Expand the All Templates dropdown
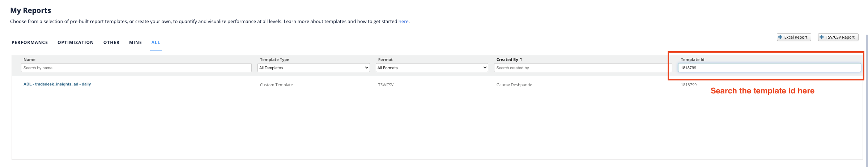This screenshot has height=167, width=868. (x=314, y=68)
